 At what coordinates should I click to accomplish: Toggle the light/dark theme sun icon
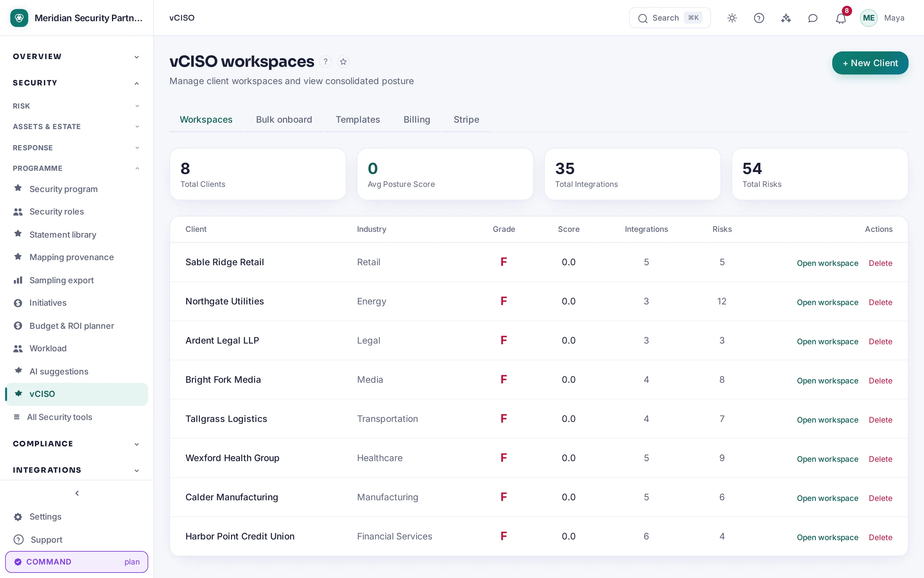click(732, 18)
